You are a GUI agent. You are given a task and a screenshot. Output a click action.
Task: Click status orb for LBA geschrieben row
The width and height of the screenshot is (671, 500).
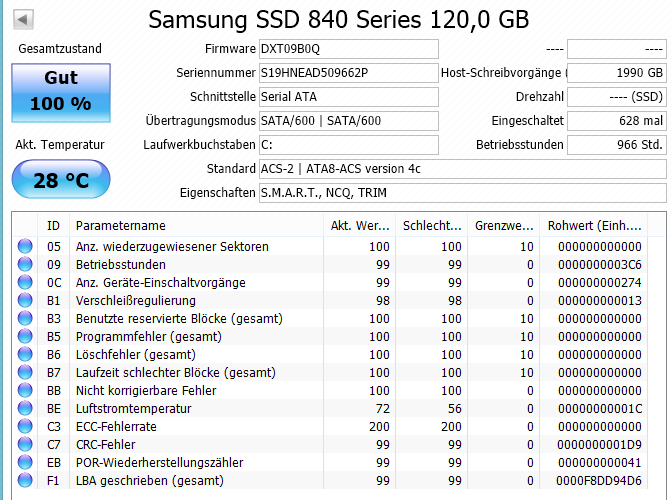[x=25, y=480]
